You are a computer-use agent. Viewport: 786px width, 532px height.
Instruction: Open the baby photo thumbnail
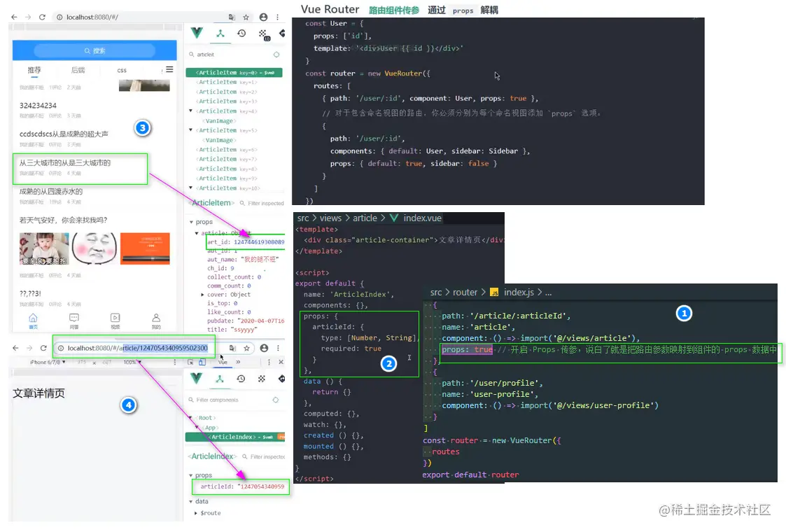tap(44, 248)
